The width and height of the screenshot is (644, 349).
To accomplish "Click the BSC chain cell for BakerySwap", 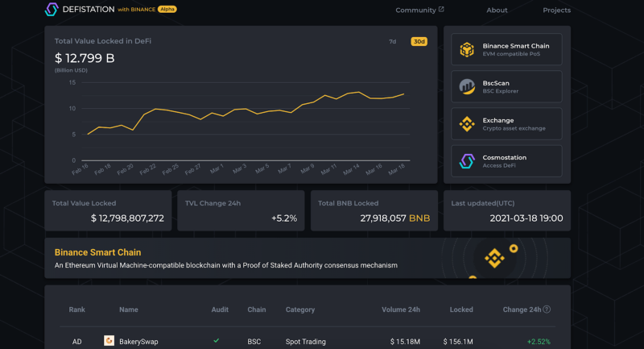I will 254,342.
